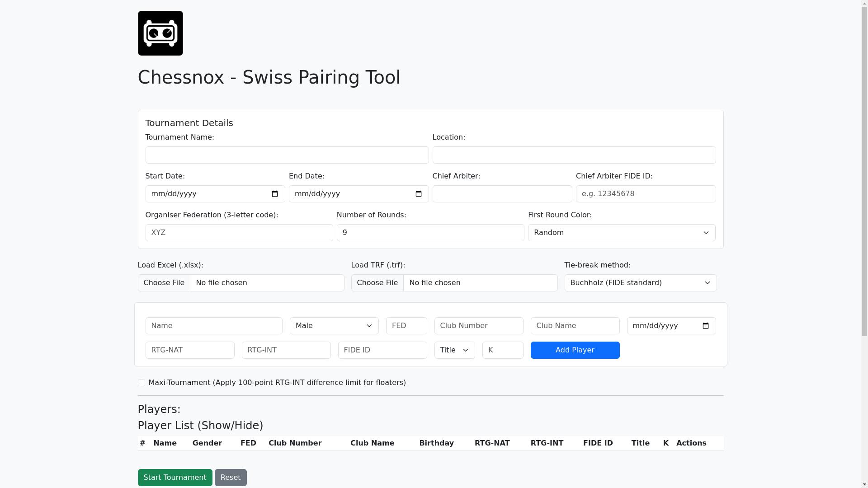Click the Club Number column header

295,443
